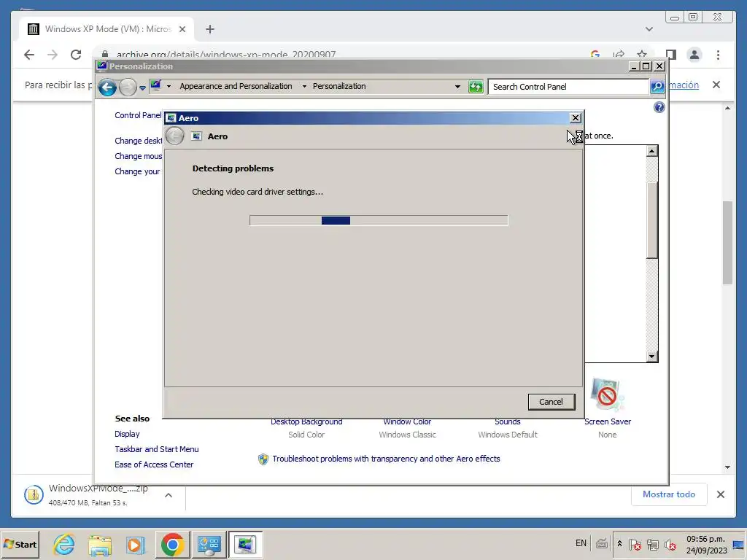Refresh the Control Panel address bar
The image size is (747, 560).
(x=476, y=87)
